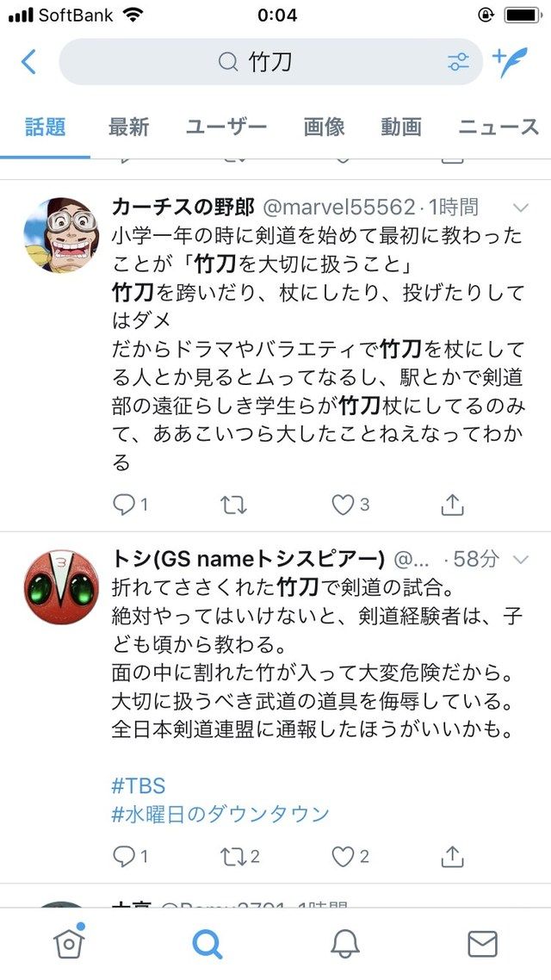
Task: Expand options chevron on カーチスの野郎's tweet
Action: 520,208
